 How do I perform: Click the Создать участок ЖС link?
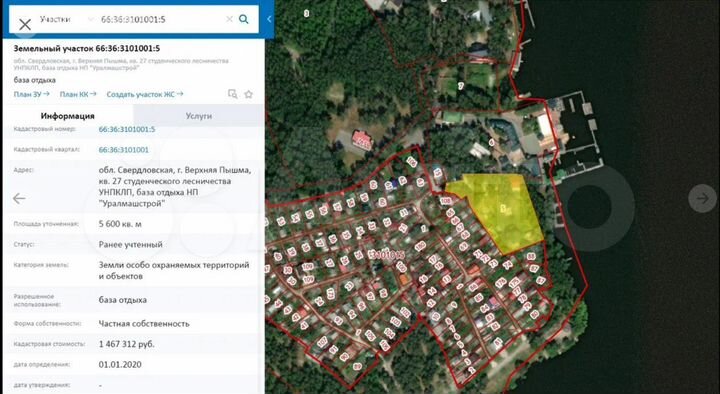click(145, 94)
